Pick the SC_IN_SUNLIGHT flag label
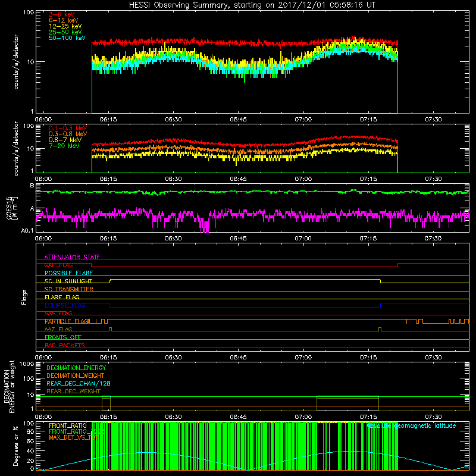Image resolution: width=476 pixels, height=476 pixels. 68,281
